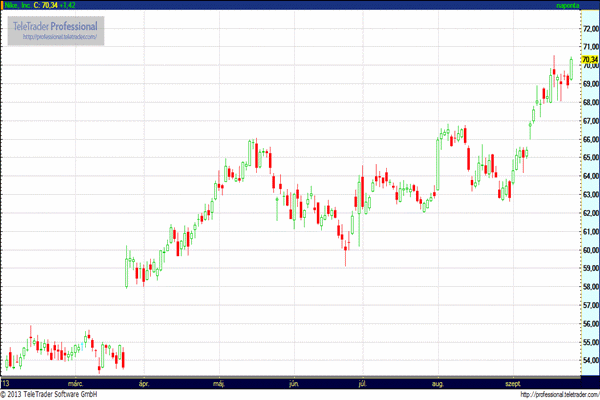Click the 63,00 price axis label
The width and height of the screenshot is (600, 400).
589,194
